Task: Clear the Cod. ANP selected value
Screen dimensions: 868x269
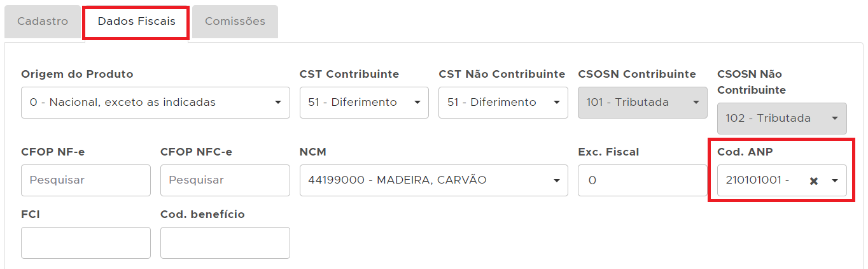Action: tap(813, 181)
